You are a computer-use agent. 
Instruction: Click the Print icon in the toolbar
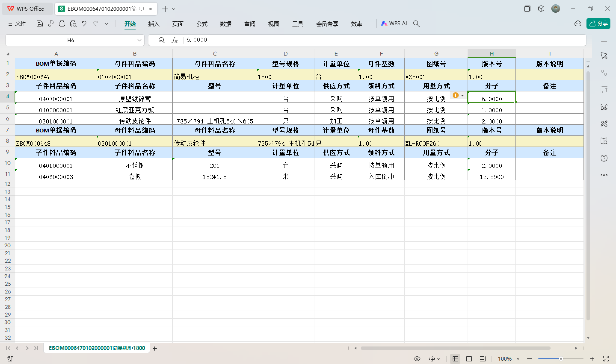tap(62, 23)
